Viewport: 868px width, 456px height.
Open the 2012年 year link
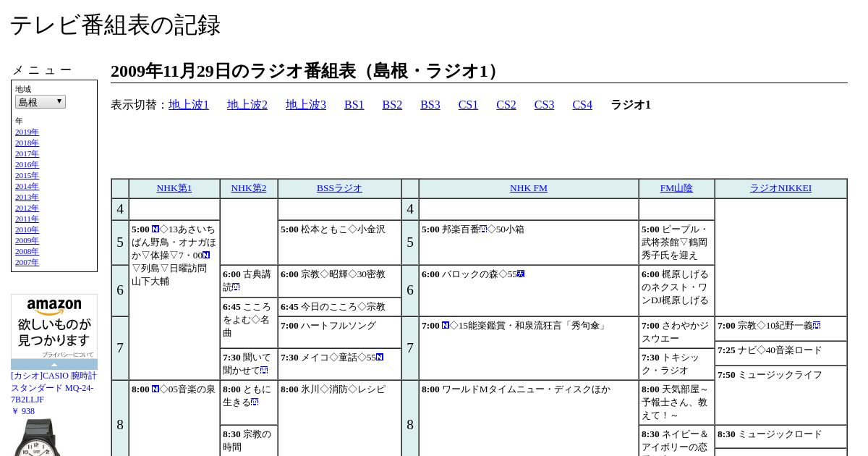click(27, 208)
